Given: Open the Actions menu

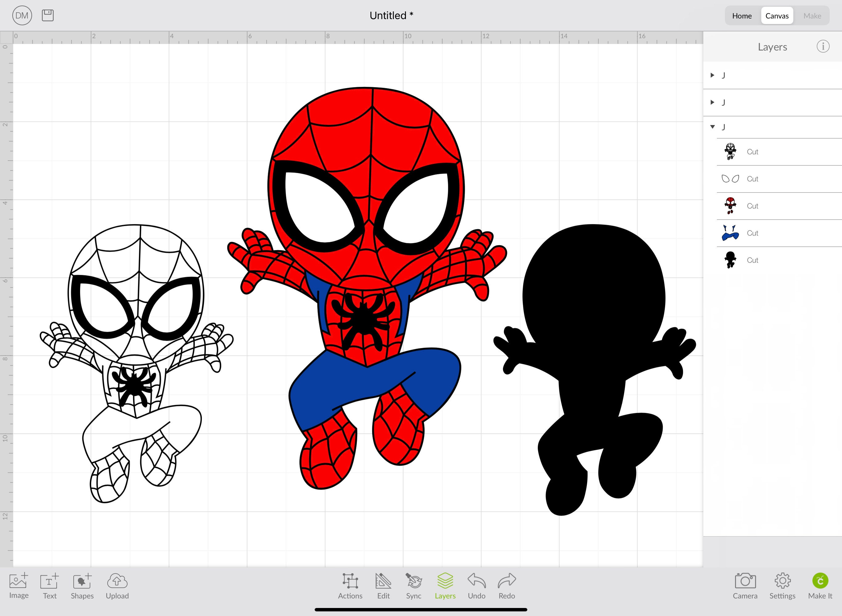Looking at the screenshot, I should (x=350, y=586).
